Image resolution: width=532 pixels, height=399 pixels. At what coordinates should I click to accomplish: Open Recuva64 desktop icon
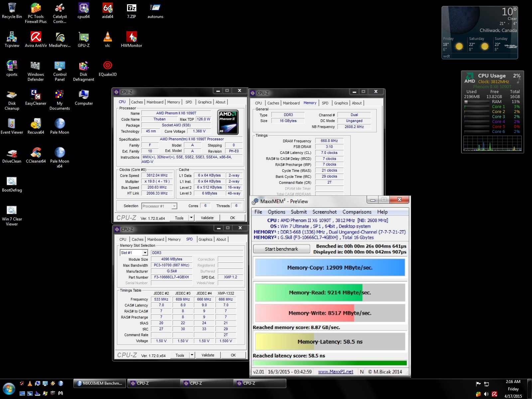(x=36, y=126)
